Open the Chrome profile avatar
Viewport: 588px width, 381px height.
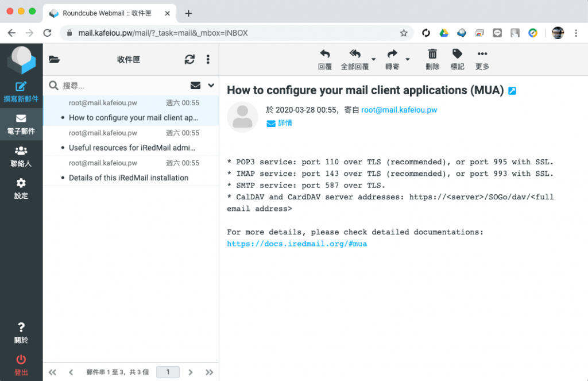[x=558, y=33]
